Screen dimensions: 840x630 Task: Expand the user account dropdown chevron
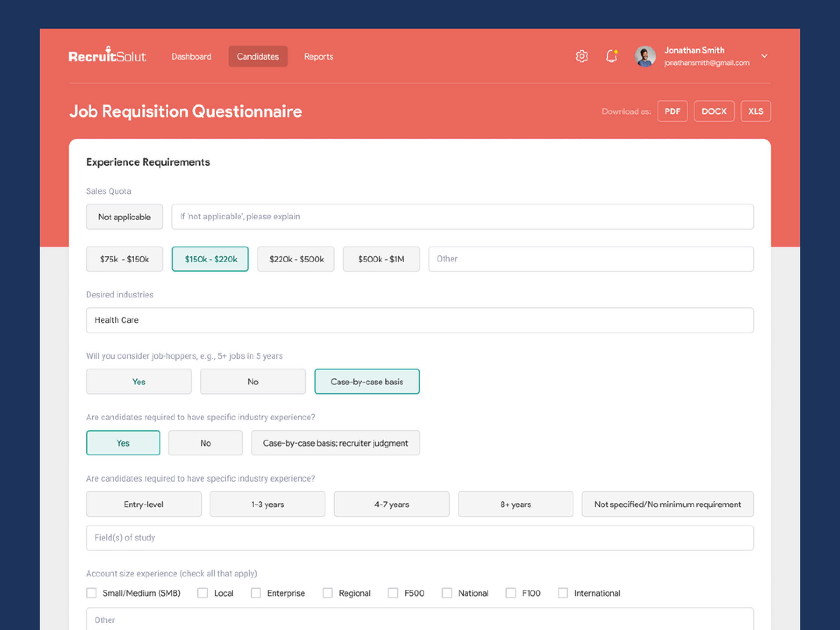click(764, 56)
